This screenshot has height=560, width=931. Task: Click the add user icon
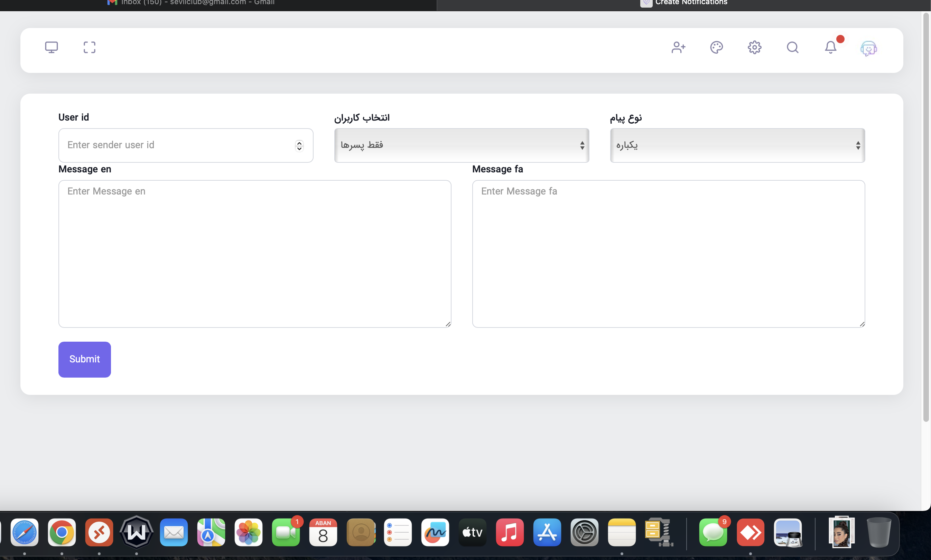tap(678, 47)
